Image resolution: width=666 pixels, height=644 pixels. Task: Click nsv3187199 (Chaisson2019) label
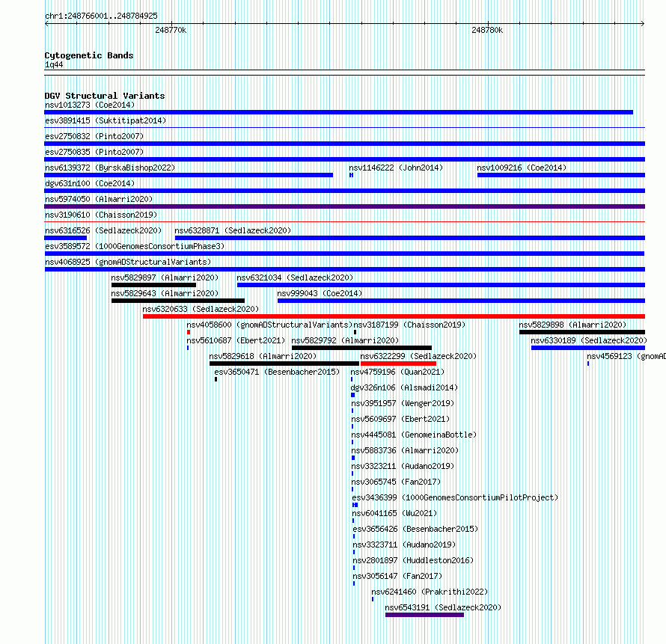pyautogui.click(x=409, y=325)
